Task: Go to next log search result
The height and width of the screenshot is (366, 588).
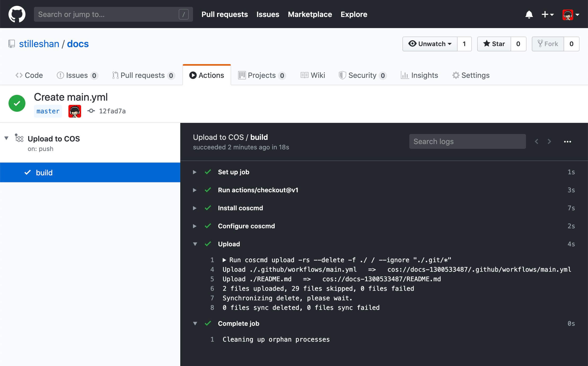Action: (x=549, y=141)
